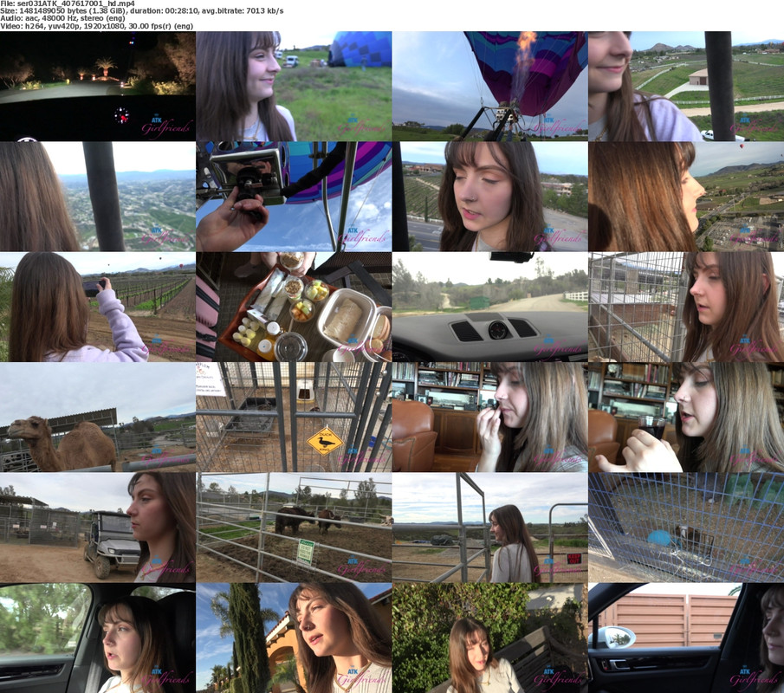Select thumbnail of car mirror and brown fence

point(686,638)
